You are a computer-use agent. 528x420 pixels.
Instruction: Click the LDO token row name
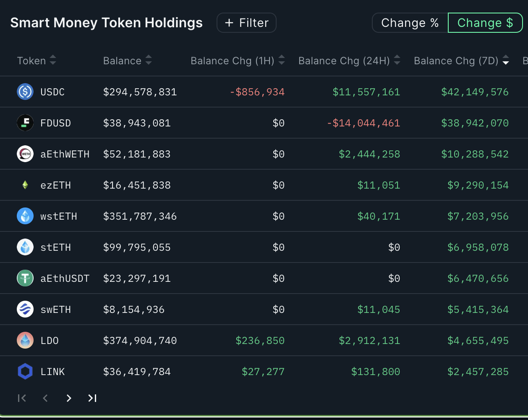pos(50,341)
